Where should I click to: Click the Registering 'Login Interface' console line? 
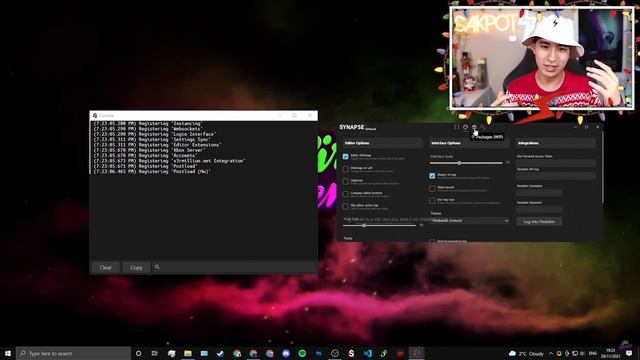(155, 134)
